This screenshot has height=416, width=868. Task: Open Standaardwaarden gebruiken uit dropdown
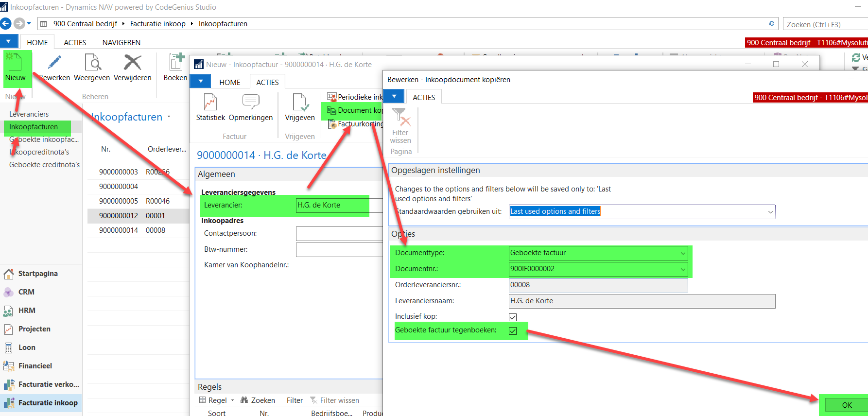click(770, 211)
